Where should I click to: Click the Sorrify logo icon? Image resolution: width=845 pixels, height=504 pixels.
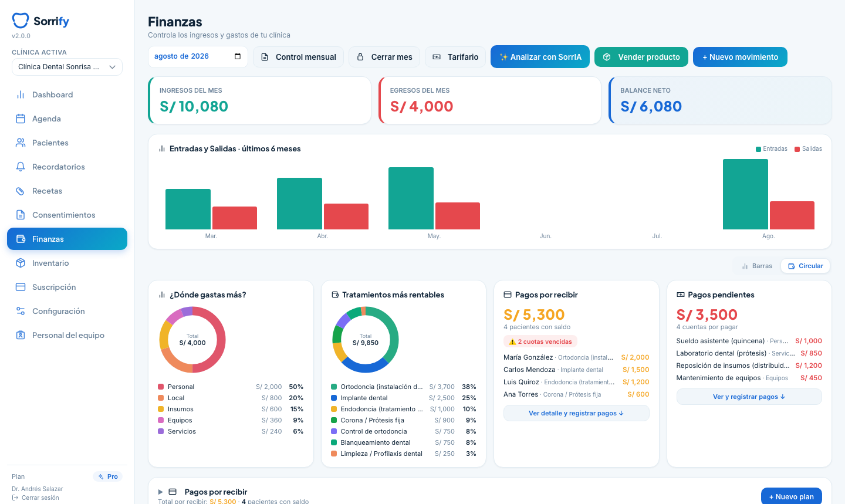point(21,21)
